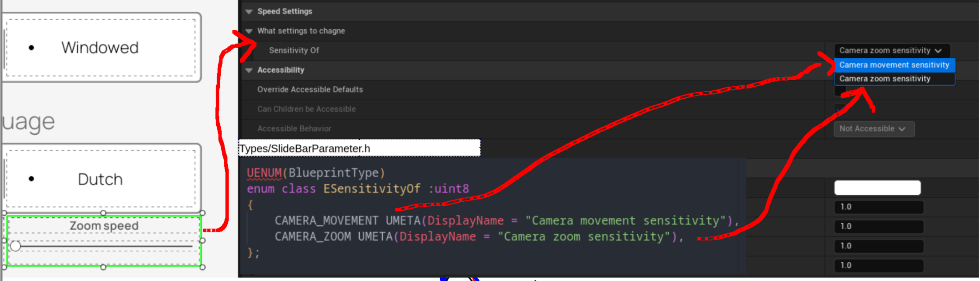The image size is (980, 281).
Task: Collapse the "What settings to chagne" section
Action: coord(249,31)
